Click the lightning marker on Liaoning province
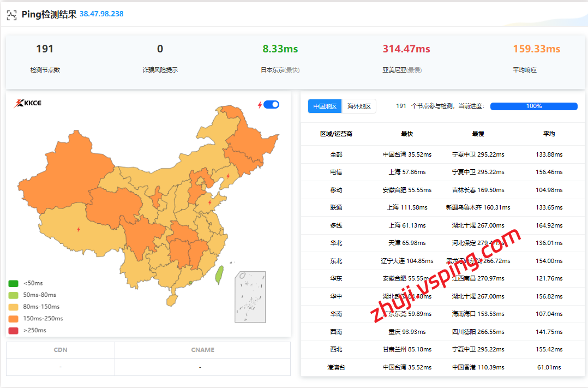Image resolution: width=588 pixels, height=388 pixels. [228, 176]
